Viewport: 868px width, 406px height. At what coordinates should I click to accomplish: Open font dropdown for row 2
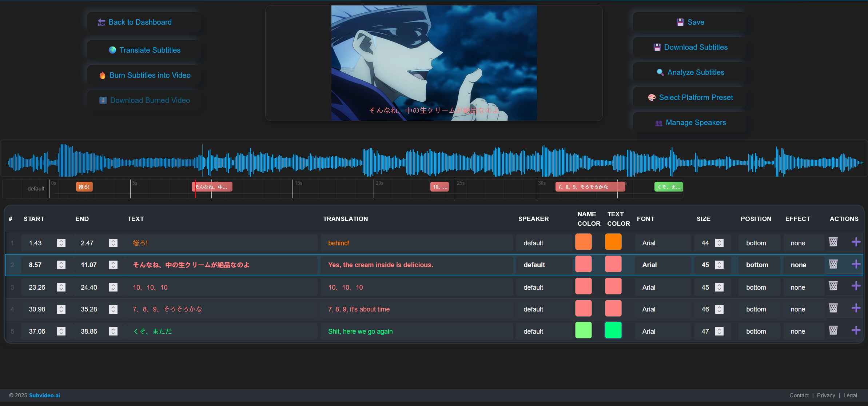[662, 265]
